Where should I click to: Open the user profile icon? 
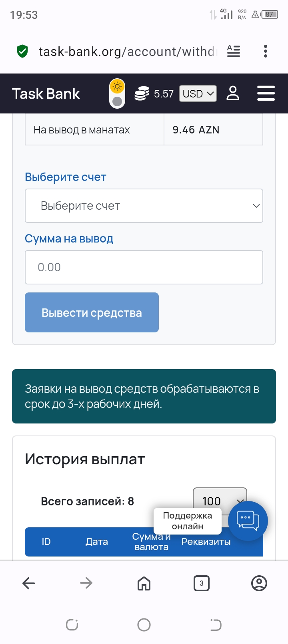233,93
